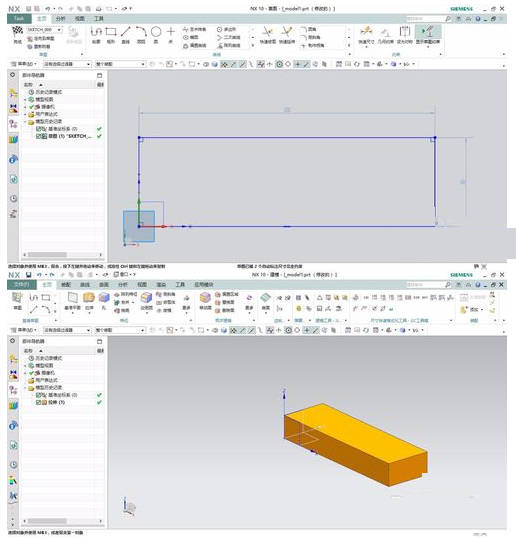Select the Circle sketch tool
The width and height of the screenshot is (516, 538).
156,32
